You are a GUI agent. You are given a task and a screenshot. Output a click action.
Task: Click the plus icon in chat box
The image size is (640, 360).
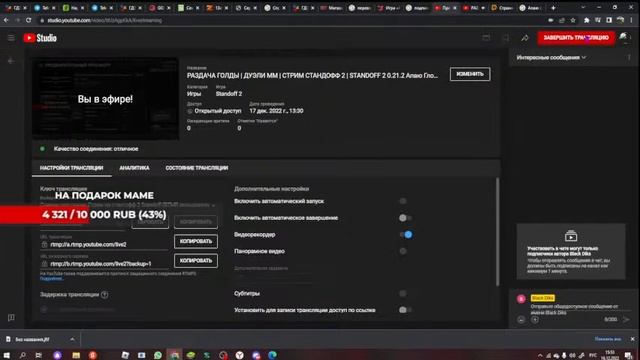[x=535, y=320]
